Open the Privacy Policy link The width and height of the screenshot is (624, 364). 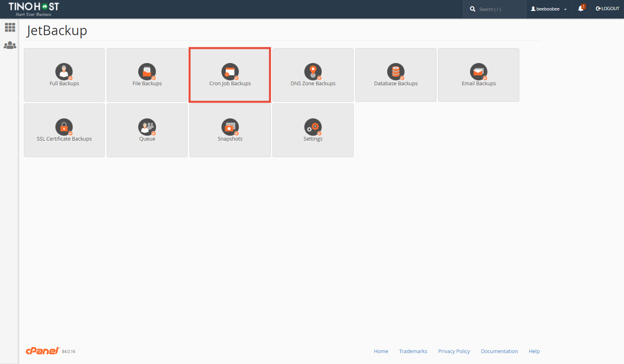click(454, 351)
